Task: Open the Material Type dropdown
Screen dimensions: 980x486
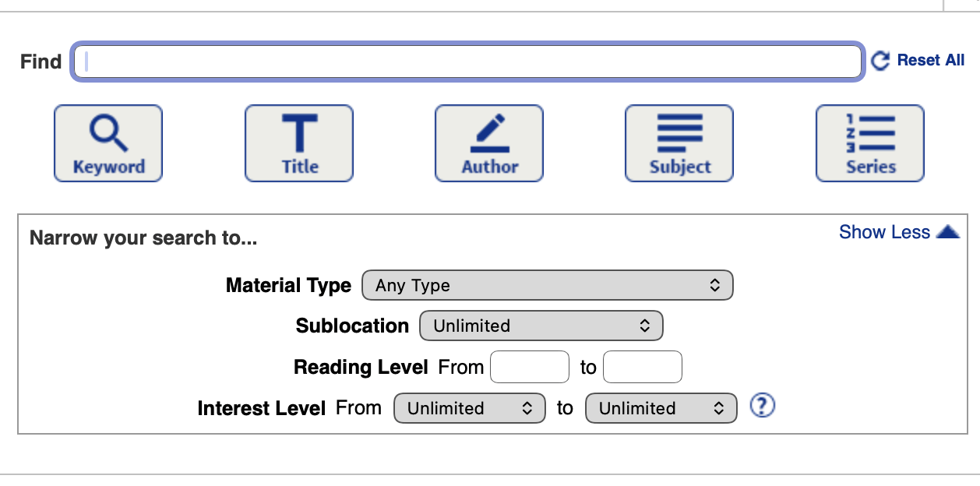Action: pos(548,286)
